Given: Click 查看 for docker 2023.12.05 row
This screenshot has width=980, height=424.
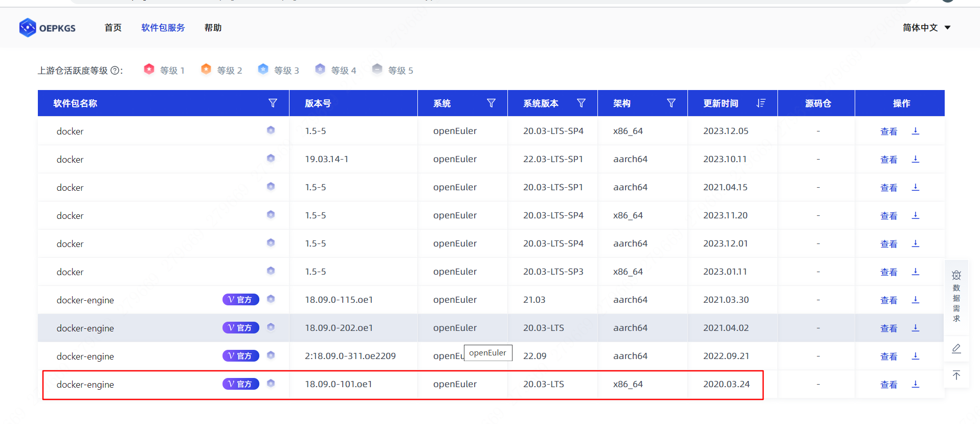Looking at the screenshot, I should [x=888, y=131].
